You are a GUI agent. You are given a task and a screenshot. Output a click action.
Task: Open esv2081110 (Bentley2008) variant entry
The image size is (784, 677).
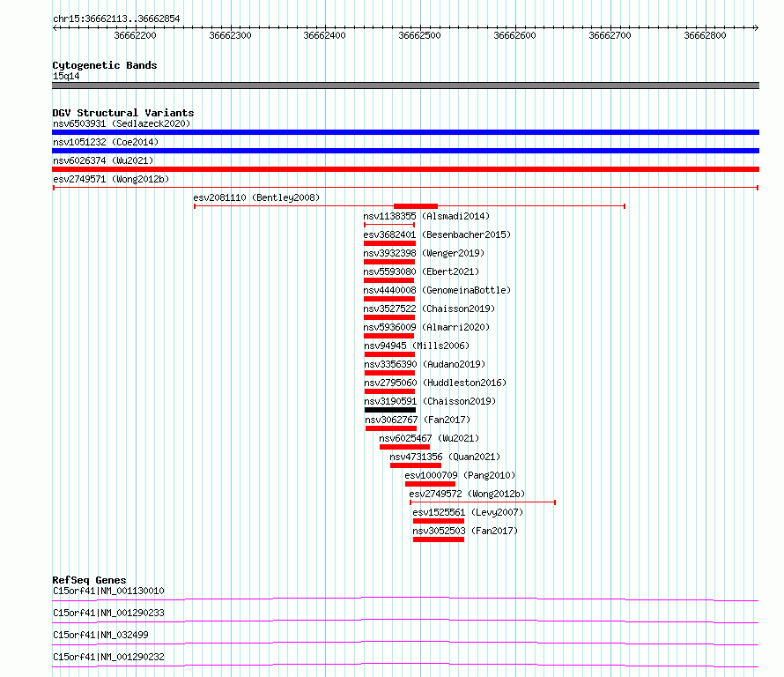coord(256,197)
